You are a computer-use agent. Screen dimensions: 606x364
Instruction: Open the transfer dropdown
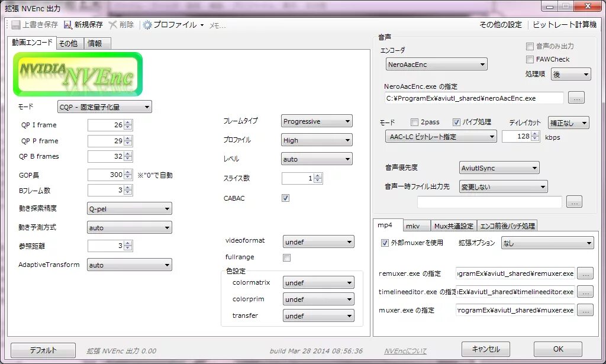pyautogui.click(x=318, y=316)
